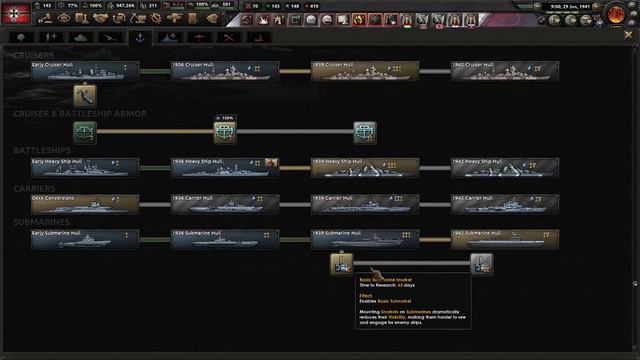This screenshot has height=360, width=640.
Task: Select 1936 Submarine Hull technology
Action: pos(225,239)
